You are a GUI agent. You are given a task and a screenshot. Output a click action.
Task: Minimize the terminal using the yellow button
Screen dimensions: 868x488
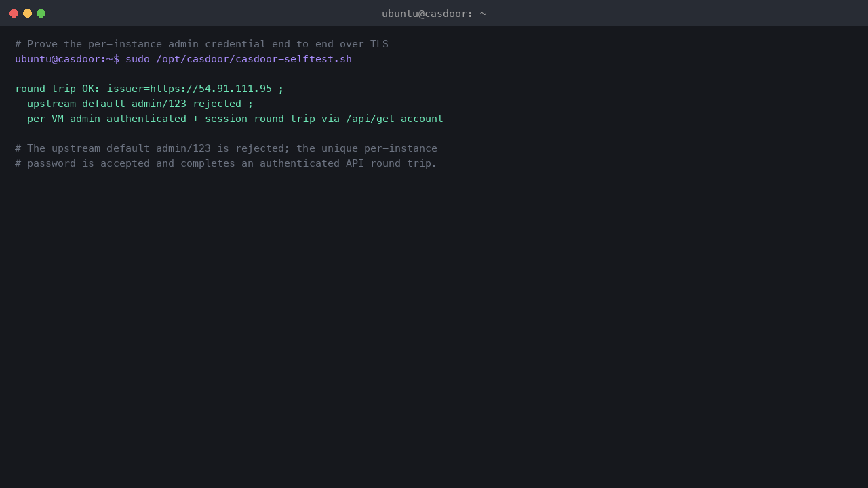[x=27, y=13]
